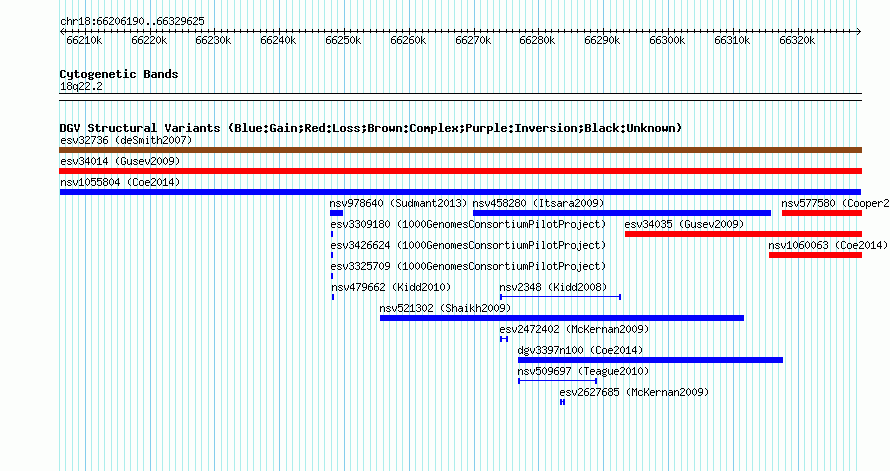890x471 pixels.
Task: Click the 66210k ruler position
Action: (84, 40)
